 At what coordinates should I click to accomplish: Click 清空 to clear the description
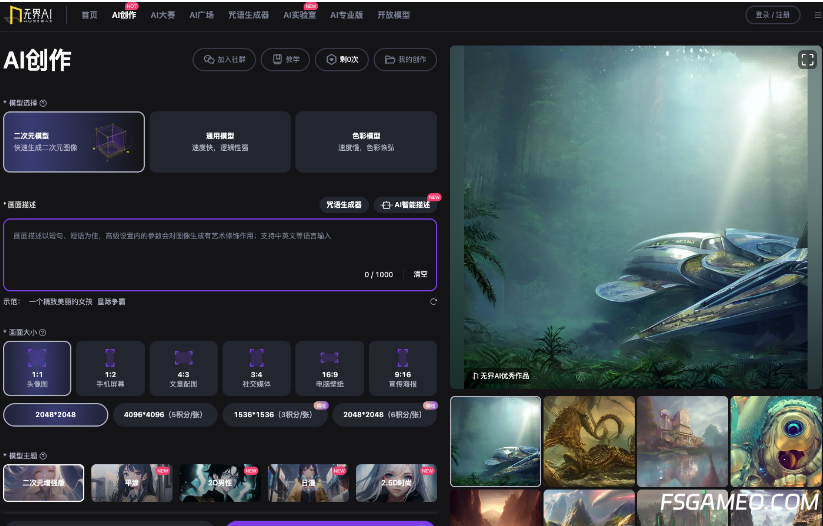coord(420,274)
